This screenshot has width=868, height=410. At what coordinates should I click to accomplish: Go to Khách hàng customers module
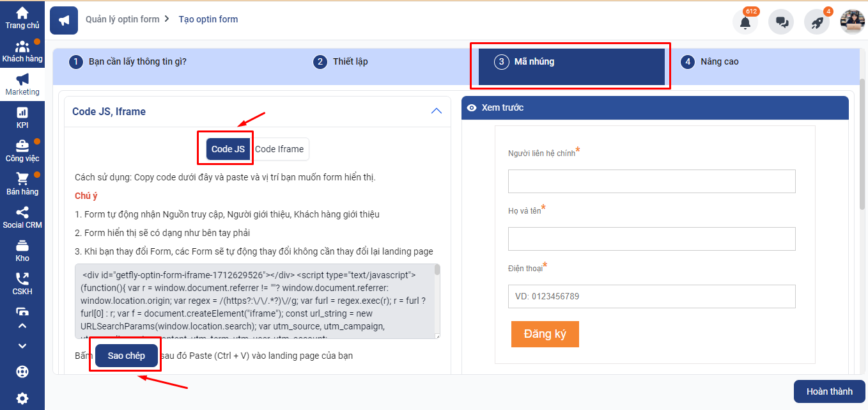pyautogui.click(x=22, y=51)
